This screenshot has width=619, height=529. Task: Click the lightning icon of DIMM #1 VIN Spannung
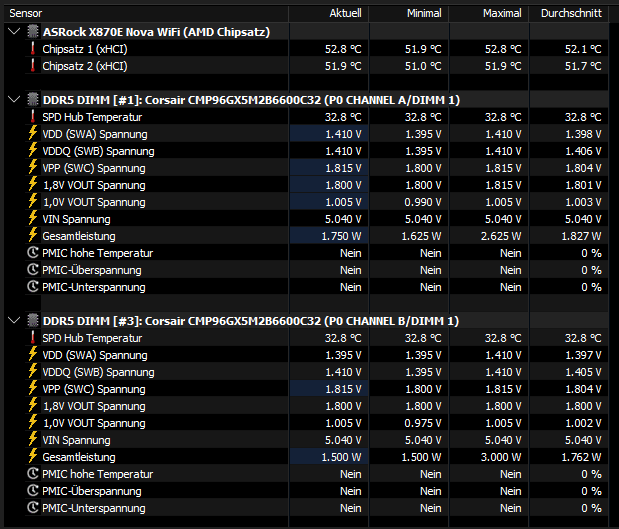tap(33, 218)
